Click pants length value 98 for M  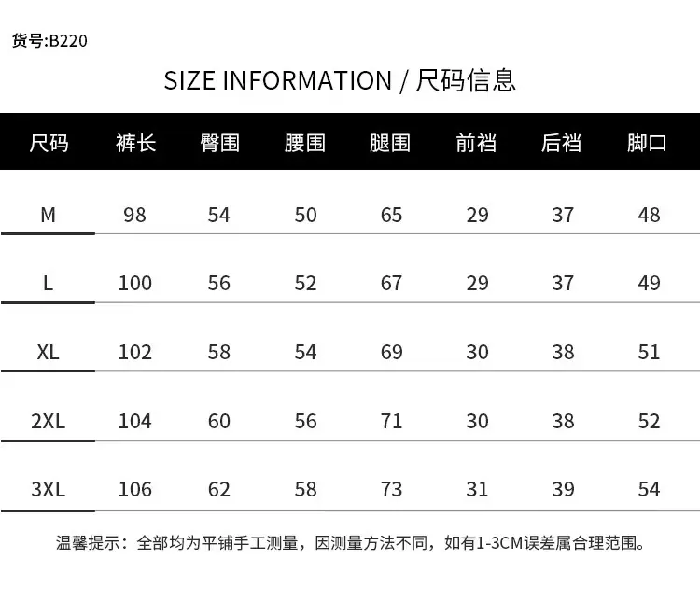134,216
